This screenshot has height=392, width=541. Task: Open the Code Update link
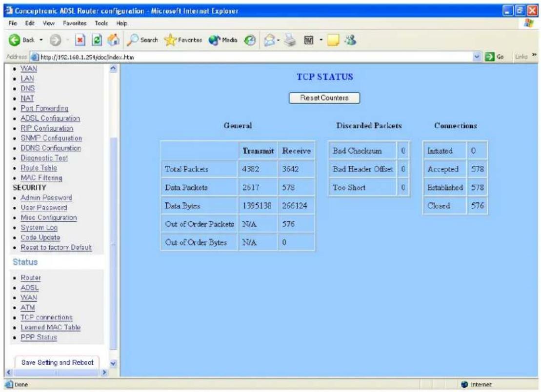click(40, 237)
